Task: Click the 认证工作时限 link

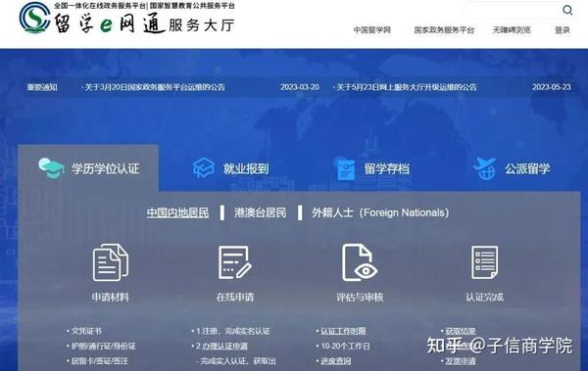Action: pyautogui.click(x=343, y=331)
